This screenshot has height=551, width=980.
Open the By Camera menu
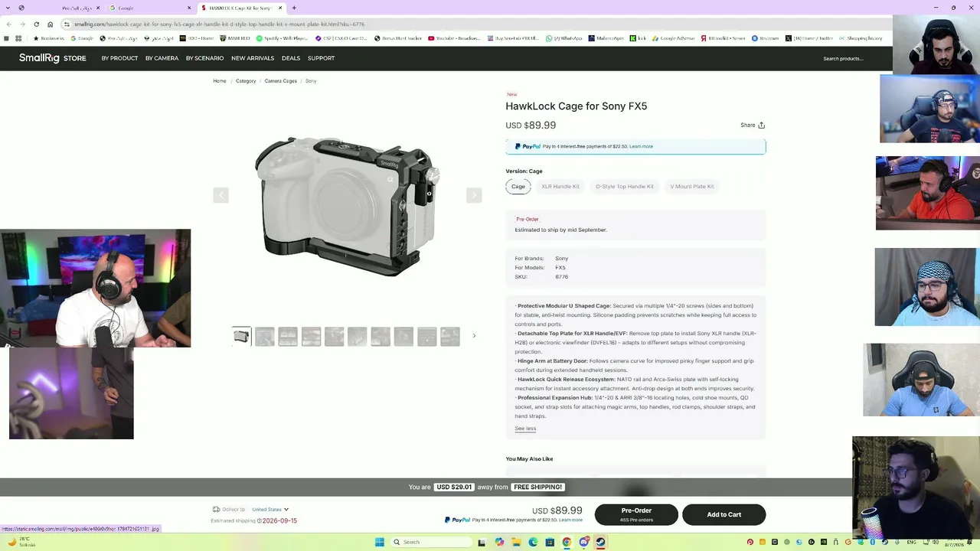coord(162,58)
